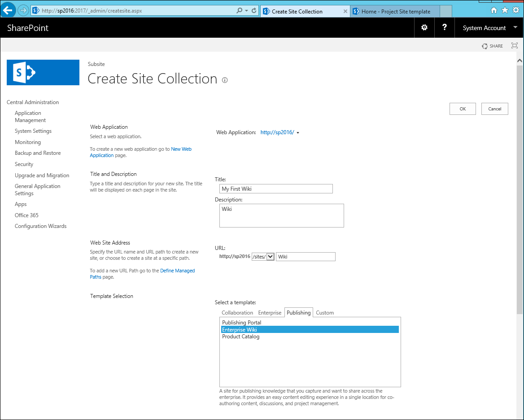Click the Description text area
This screenshot has width=524, height=420.
pos(282,215)
